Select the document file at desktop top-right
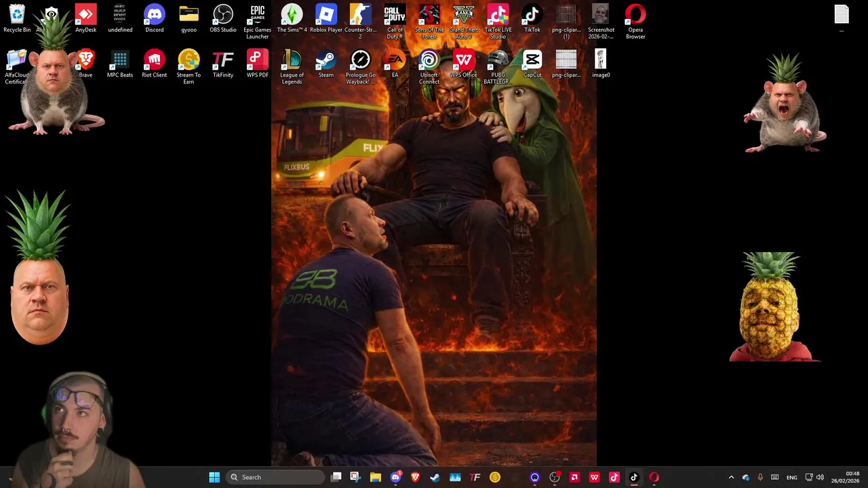Image resolution: width=868 pixels, height=488 pixels. [x=842, y=18]
